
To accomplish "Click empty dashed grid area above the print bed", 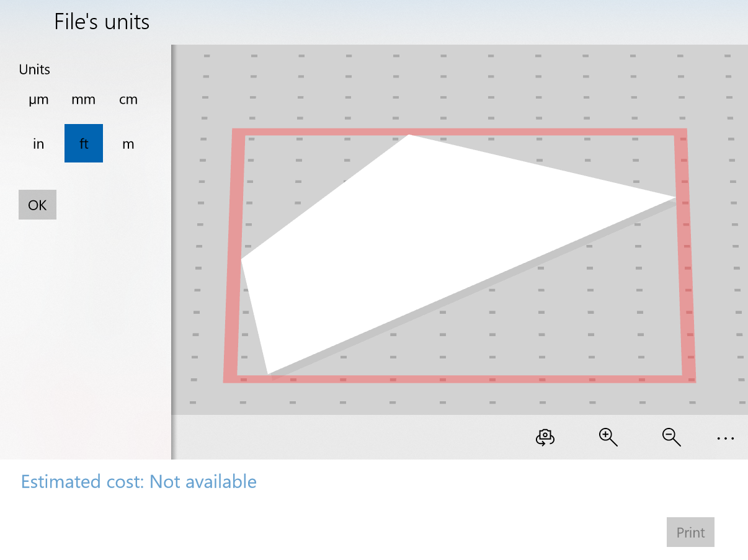I will tap(434, 87).
